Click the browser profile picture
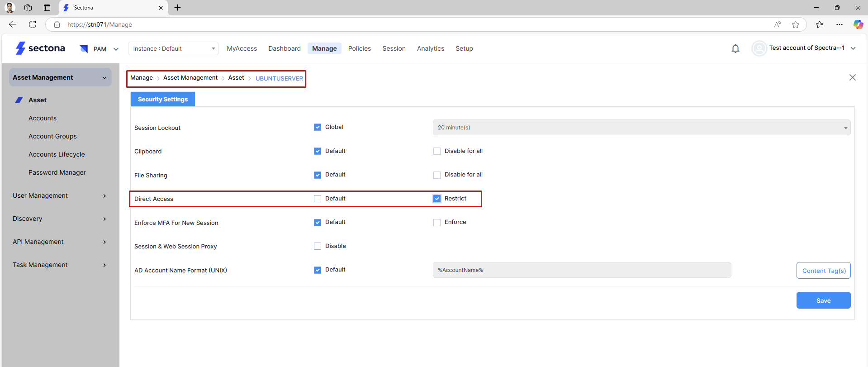 tap(10, 8)
